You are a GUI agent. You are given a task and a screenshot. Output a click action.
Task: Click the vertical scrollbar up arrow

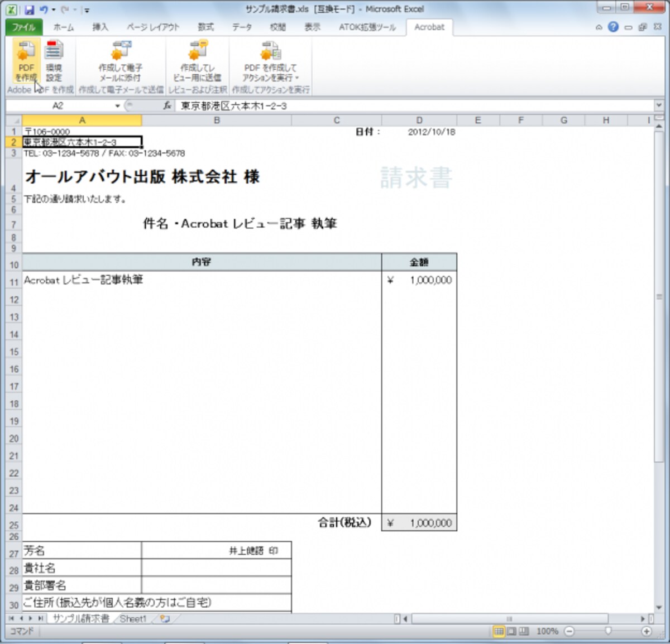pyautogui.click(x=659, y=127)
